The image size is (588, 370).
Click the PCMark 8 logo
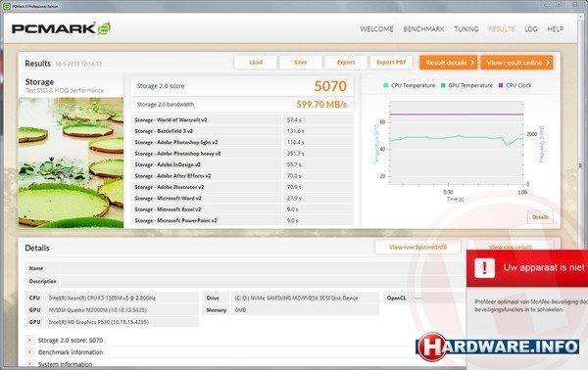click(61, 28)
